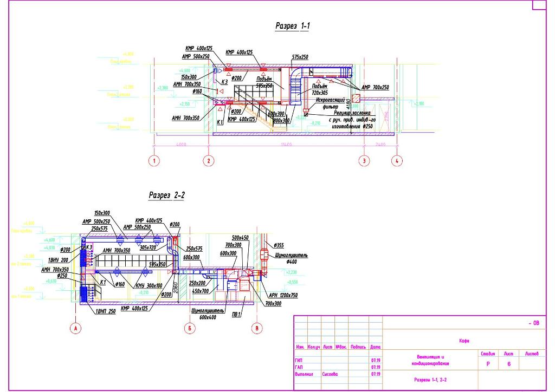Select the '1ВНУ 200' label
Image resolution: width=555 pixels, height=392 pixels.
[x=58, y=260]
